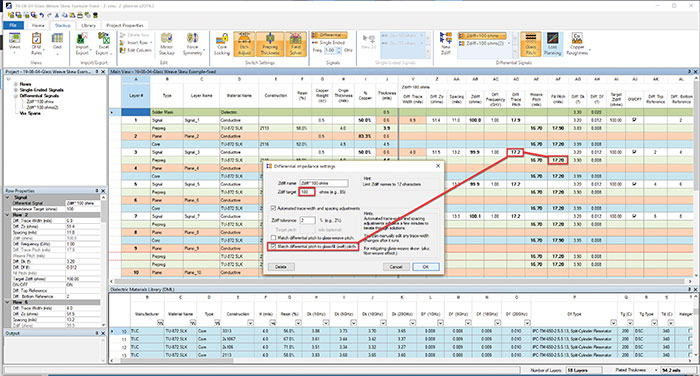Viewport: 700px width, 376px height.
Task: Select the Mirror Stackup tool
Action: [167, 43]
